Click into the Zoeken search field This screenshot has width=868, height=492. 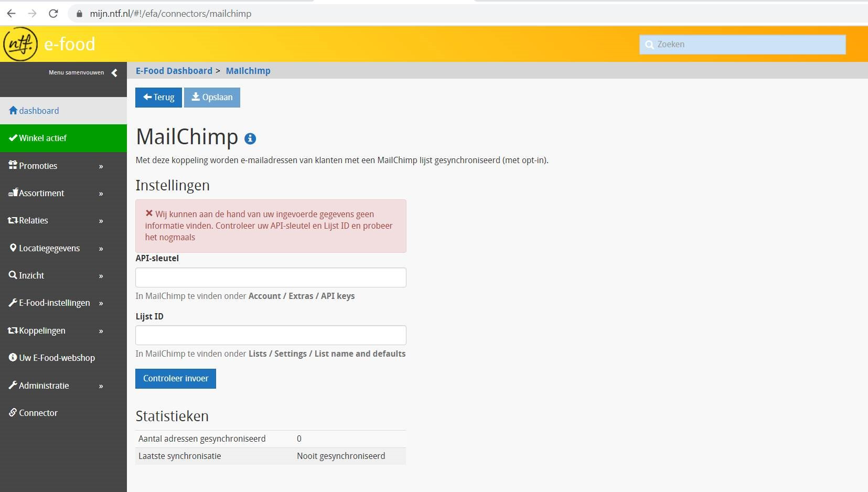coord(743,45)
